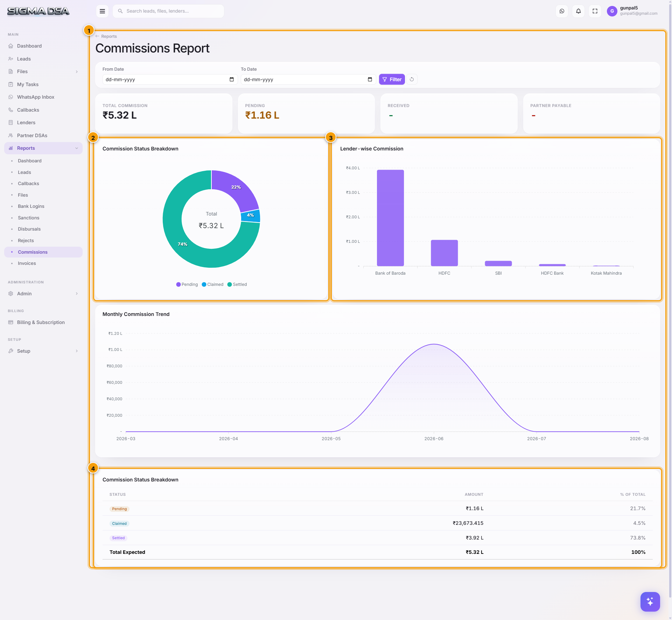Screen dimensions: 672x620
Task: Click the Setup wrench icon
Action: click(x=11, y=351)
